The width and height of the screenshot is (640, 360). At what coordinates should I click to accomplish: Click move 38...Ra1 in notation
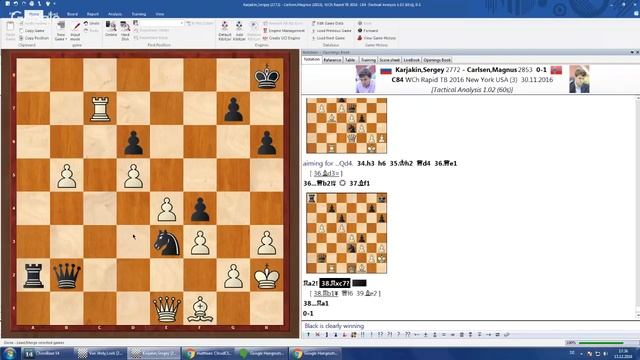click(316, 303)
